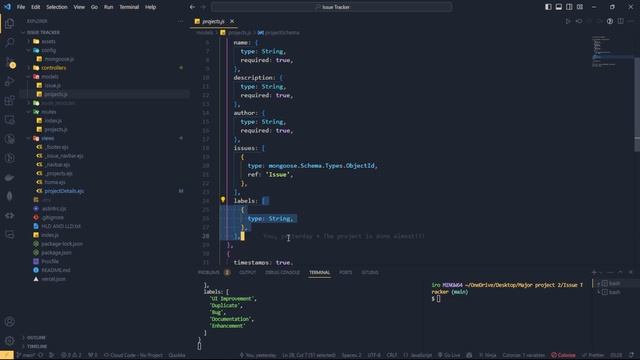Toggle Primary Side Bar layout button
The width and height of the screenshot is (640, 360).
(548, 7)
